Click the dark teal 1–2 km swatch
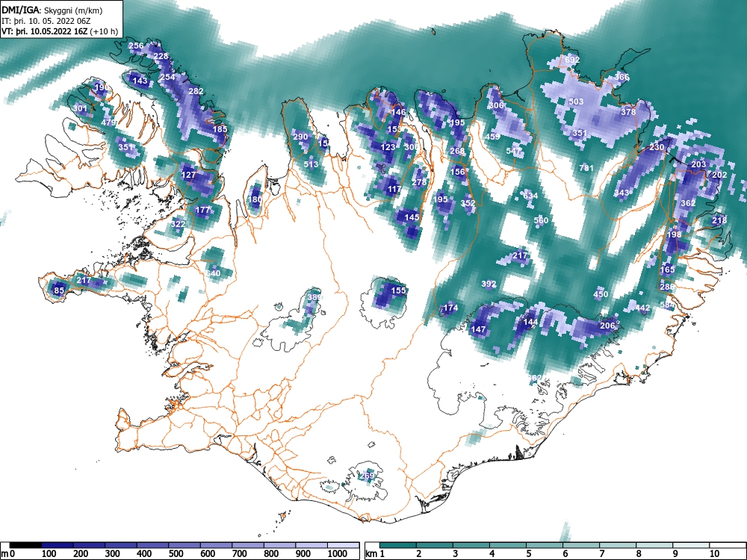The image size is (747, 560). [398, 545]
